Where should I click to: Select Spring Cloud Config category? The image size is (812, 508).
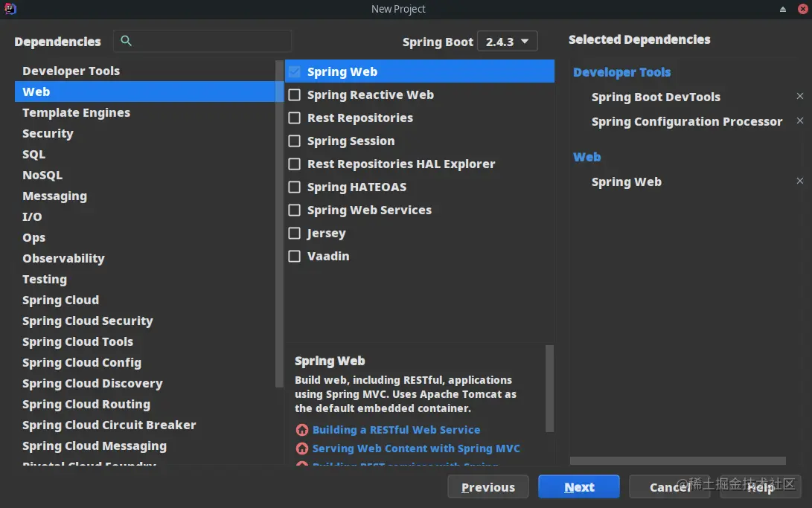click(145, 362)
